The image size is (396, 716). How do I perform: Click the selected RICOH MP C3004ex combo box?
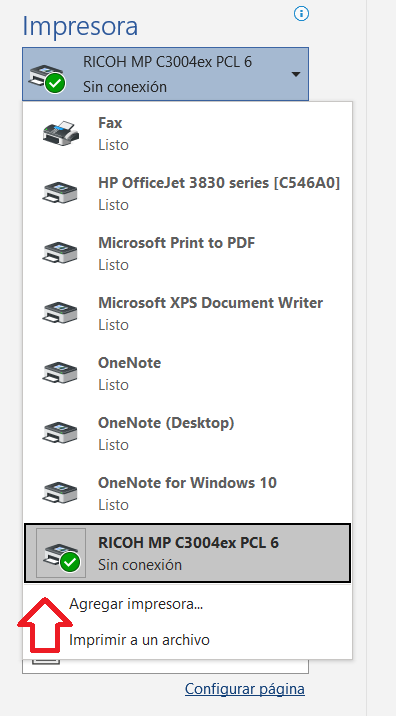pos(165,74)
